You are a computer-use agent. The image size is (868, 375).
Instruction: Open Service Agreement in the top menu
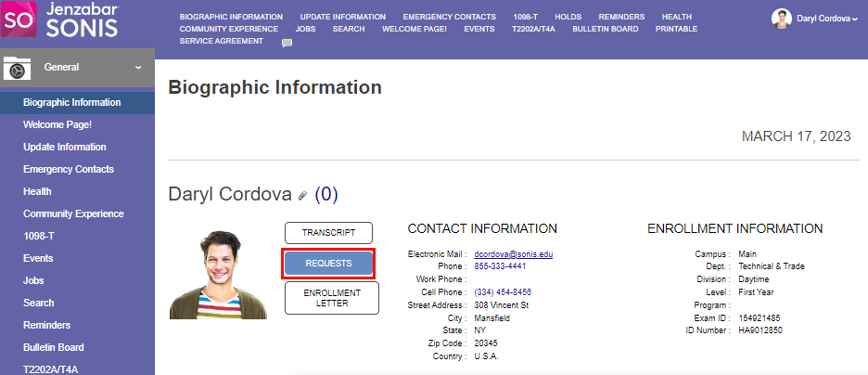(222, 41)
